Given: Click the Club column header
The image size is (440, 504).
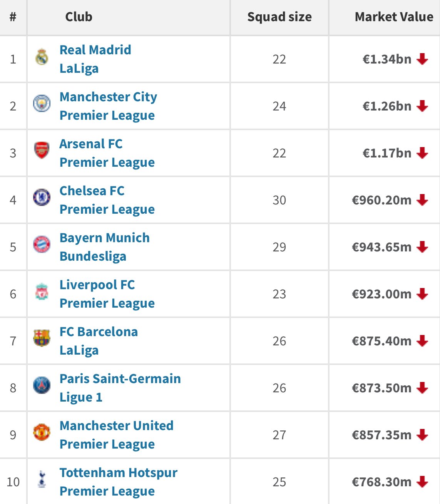Looking at the screenshot, I should click(79, 17).
